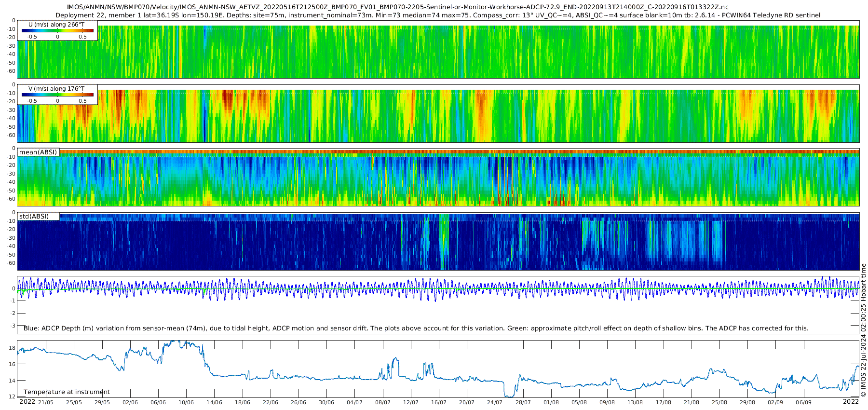Click the 'V (m/s) along 176°T' legend title

(x=57, y=89)
